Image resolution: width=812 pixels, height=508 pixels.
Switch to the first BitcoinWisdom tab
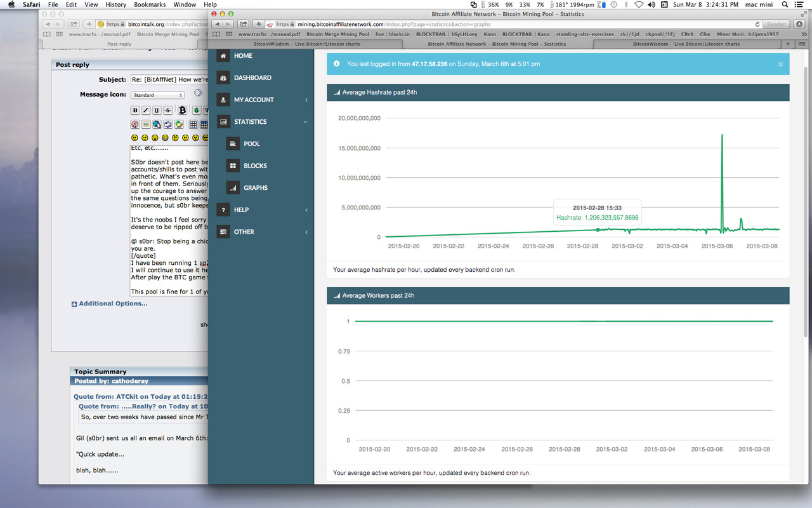[x=306, y=44]
